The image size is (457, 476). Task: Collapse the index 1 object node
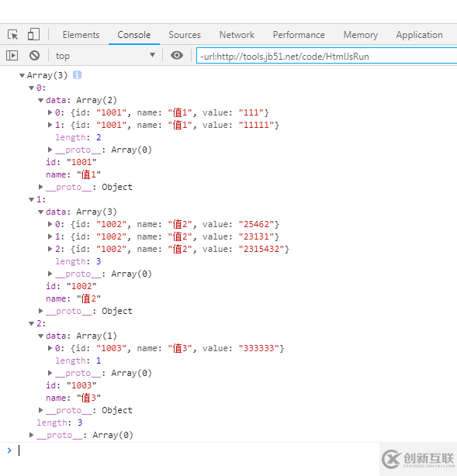pos(31,199)
